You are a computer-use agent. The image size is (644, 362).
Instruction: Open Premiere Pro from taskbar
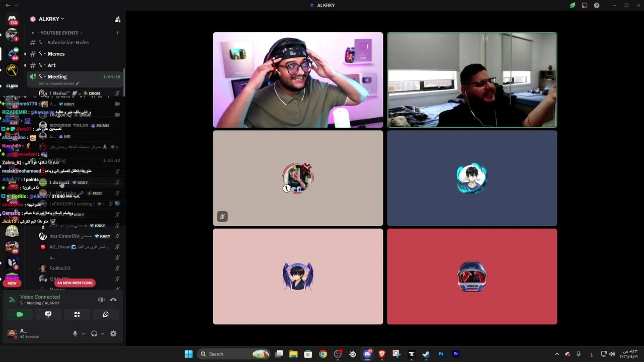coord(456,354)
